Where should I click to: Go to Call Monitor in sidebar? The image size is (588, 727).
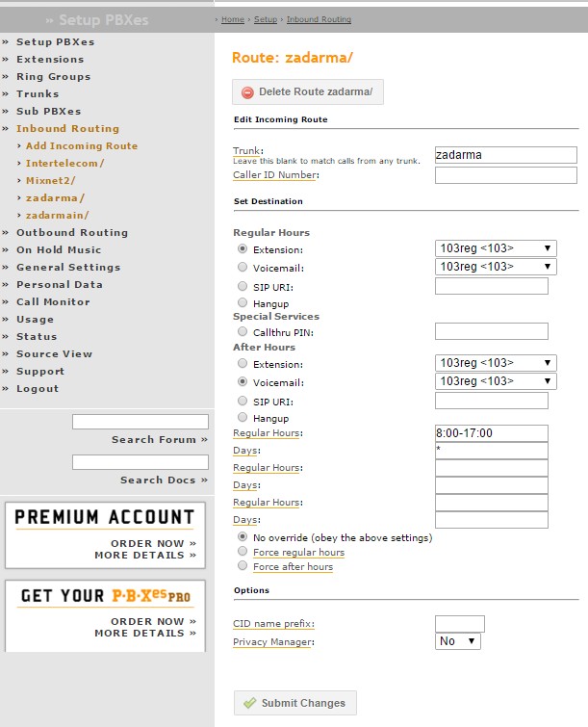pyautogui.click(x=53, y=302)
